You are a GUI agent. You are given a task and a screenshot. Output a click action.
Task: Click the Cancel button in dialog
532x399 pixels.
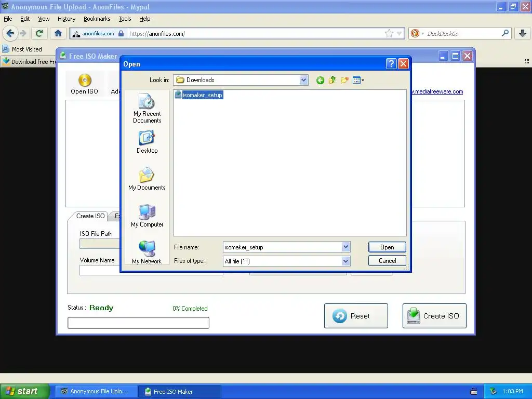pyautogui.click(x=387, y=261)
